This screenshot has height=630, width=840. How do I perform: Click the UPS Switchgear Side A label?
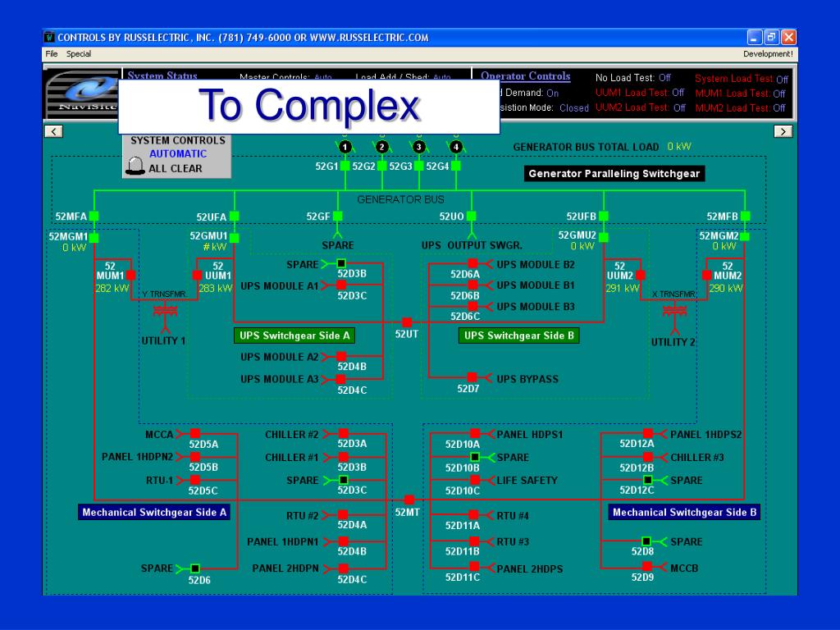(x=294, y=336)
